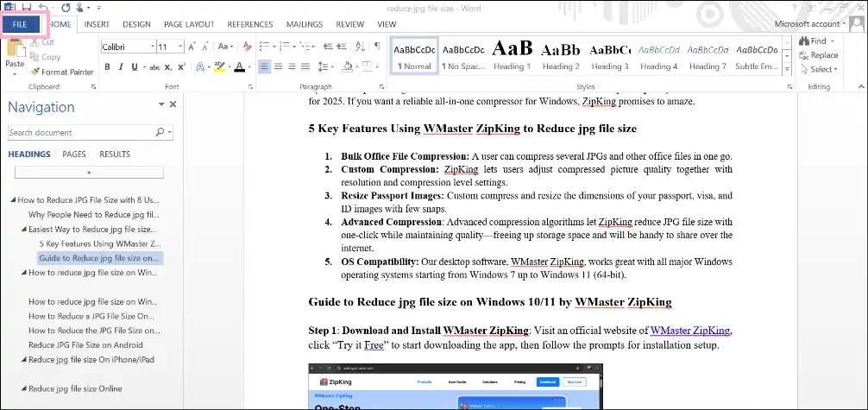Switch to the REVIEW tab

pos(349,24)
